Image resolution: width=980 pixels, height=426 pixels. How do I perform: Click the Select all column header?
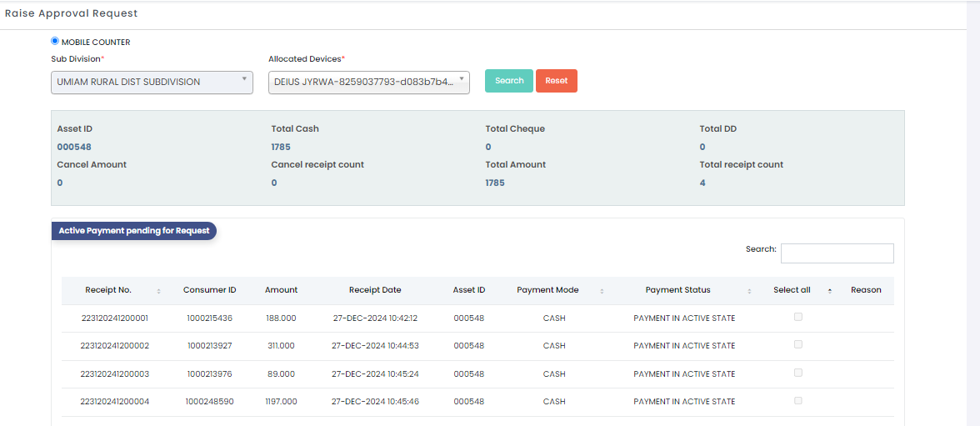click(x=792, y=290)
